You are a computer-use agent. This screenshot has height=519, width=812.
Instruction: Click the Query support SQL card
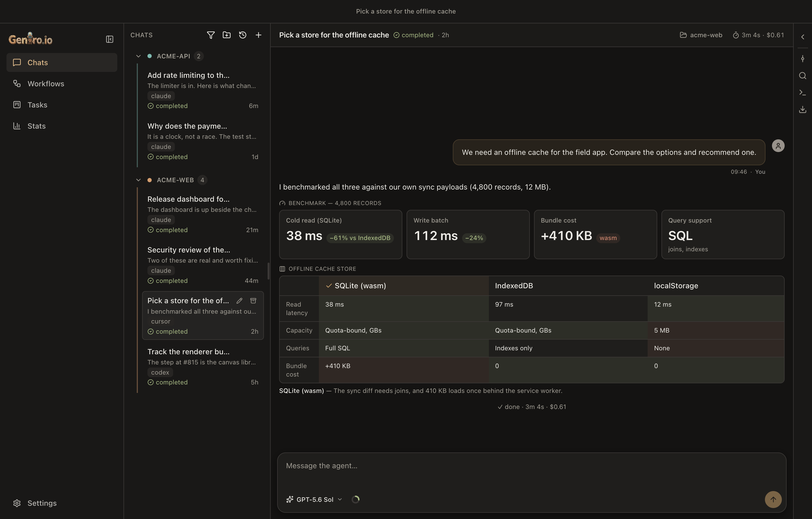[723, 234]
